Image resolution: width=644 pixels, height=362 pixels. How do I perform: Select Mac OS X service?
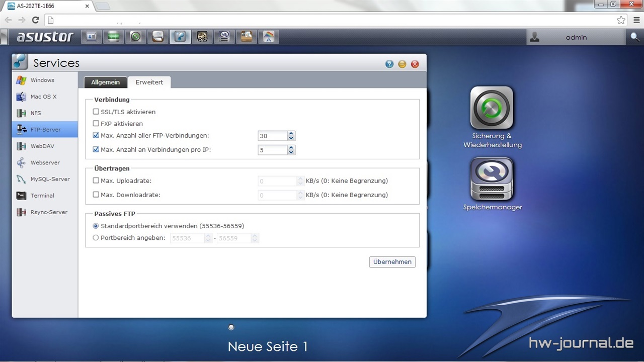[45, 97]
